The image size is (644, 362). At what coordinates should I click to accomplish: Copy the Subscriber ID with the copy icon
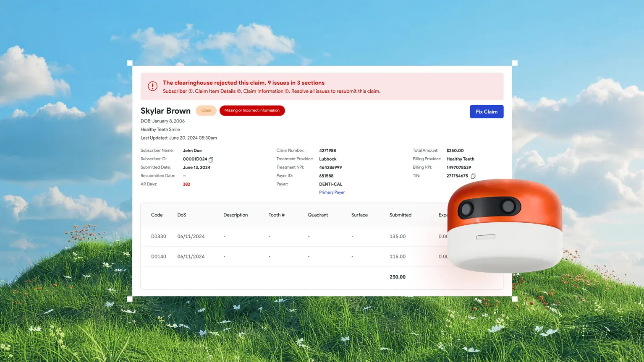click(211, 159)
